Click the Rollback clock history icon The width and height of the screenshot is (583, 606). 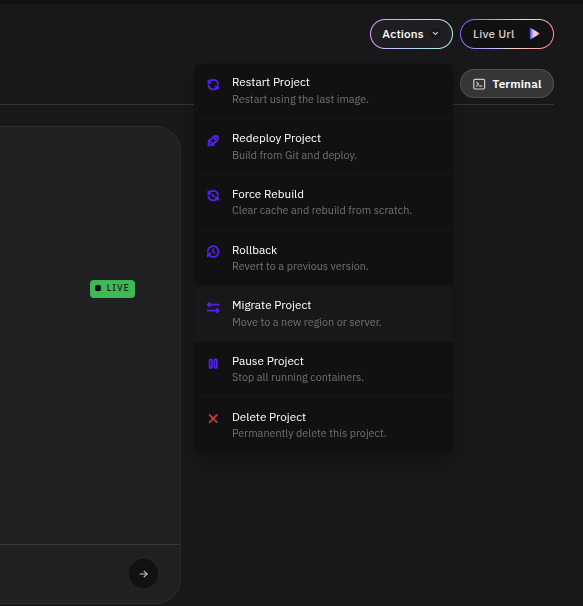click(213, 252)
